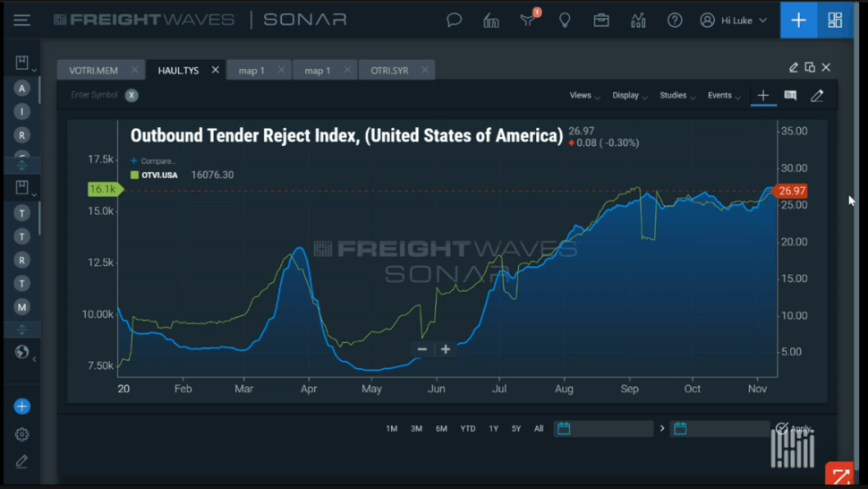Open the Events dropdown
The height and width of the screenshot is (489, 868).
point(724,95)
